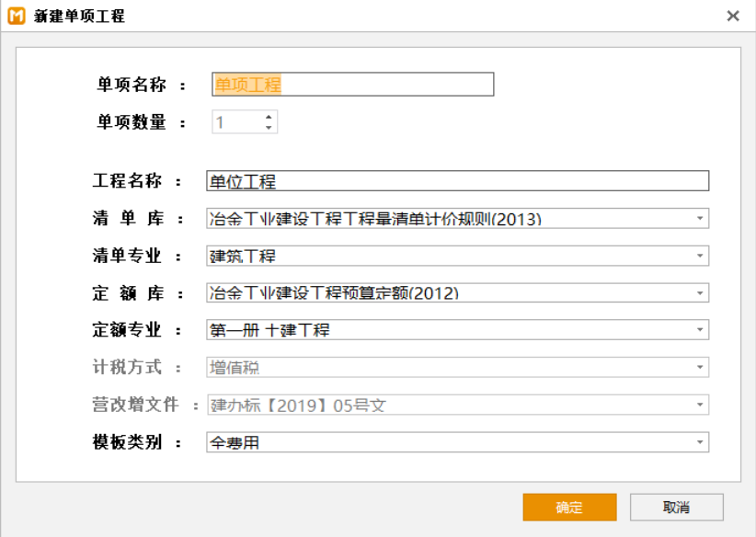
Task: Open the 清单库 dropdown list
Action: 699,219
